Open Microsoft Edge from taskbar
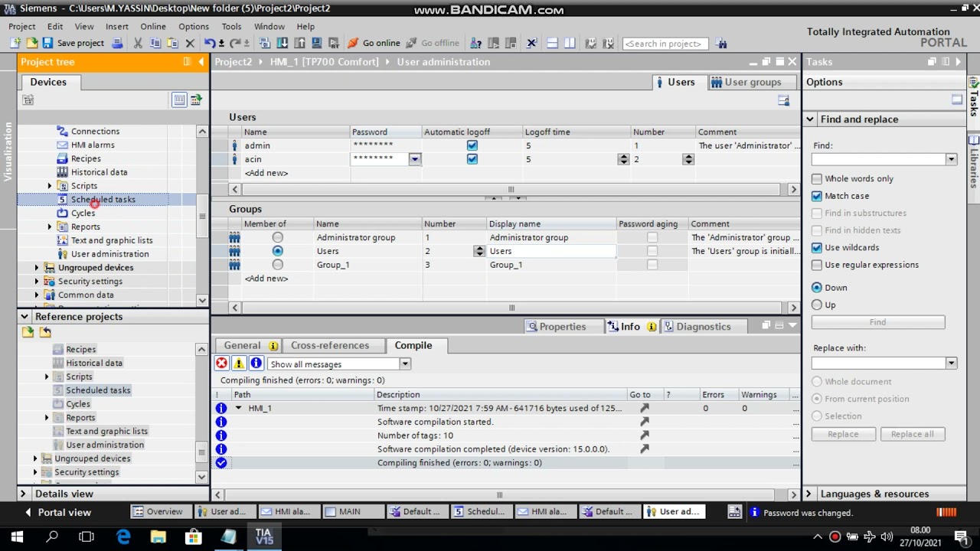This screenshot has height=551, width=980. [123, 537]
